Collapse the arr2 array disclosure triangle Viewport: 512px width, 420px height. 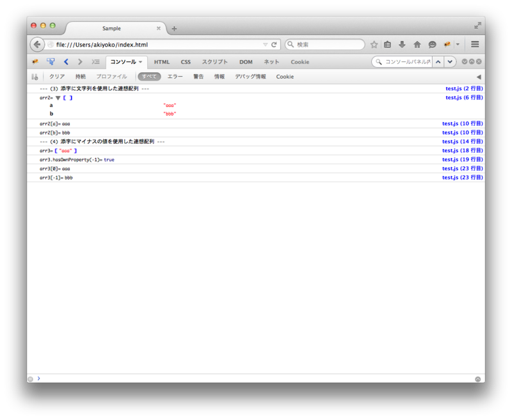tap(58, 98)
